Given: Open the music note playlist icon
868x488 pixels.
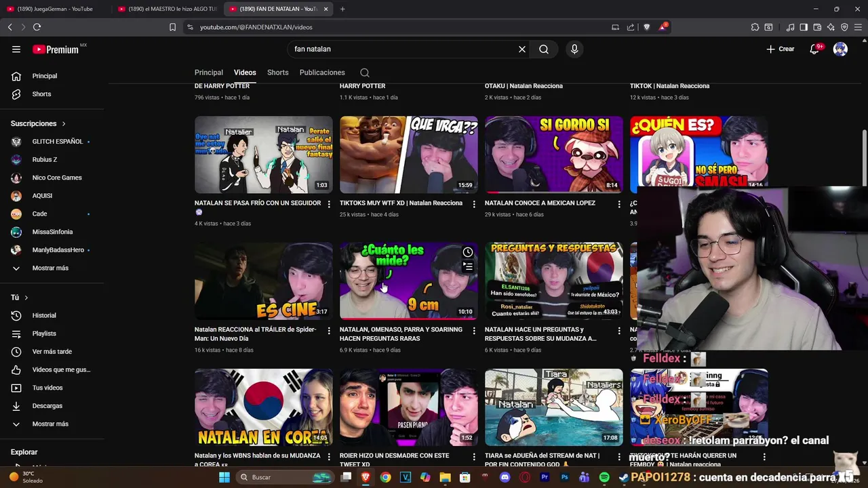Looking at the screenshot, I should pos(790,27).
